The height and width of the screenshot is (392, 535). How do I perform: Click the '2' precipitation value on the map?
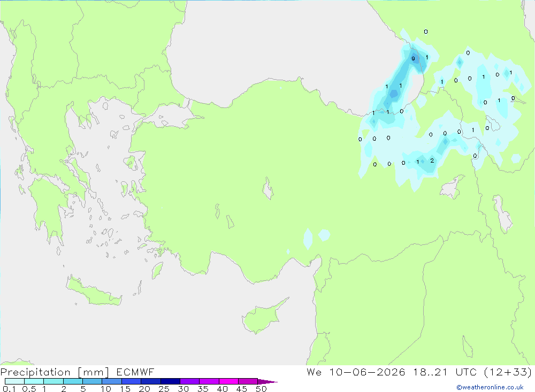point(432,160)
